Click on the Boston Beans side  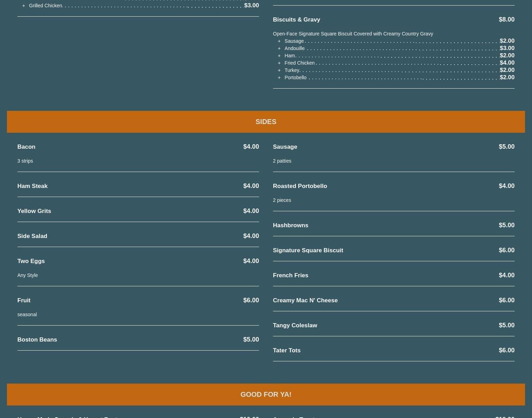37,339
